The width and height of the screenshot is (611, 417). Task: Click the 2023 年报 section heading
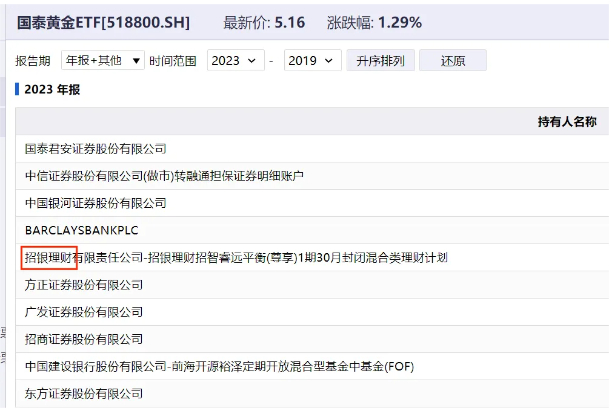click(x=52, y=90)
